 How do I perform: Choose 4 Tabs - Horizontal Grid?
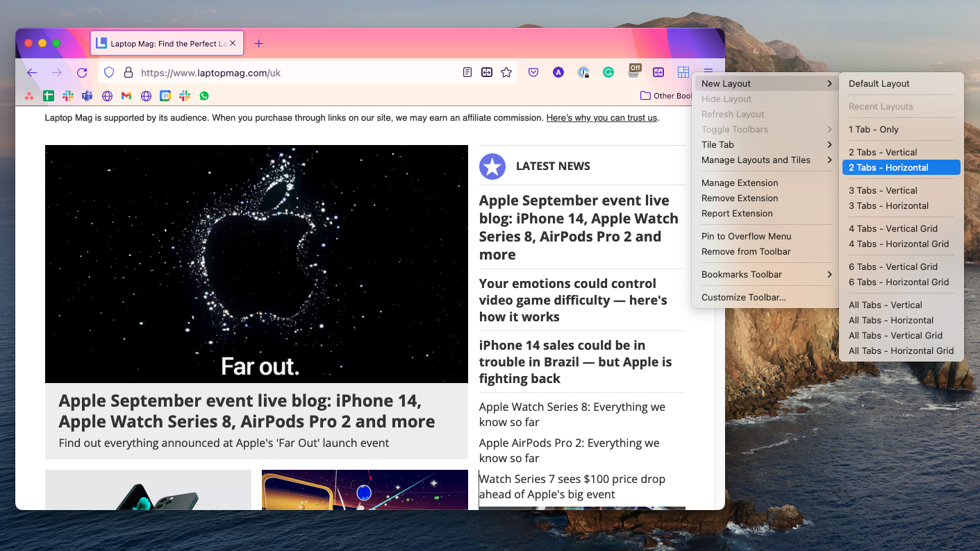click(x=901, y=244)
